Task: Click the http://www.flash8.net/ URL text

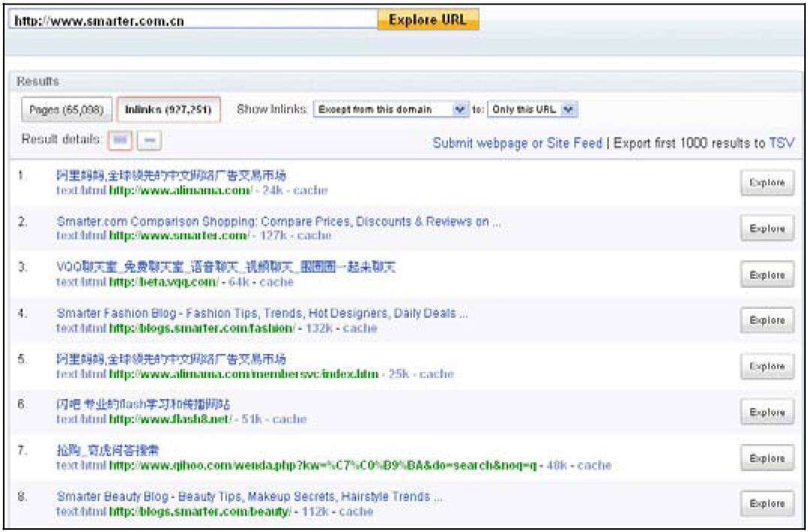Action: 171,419
